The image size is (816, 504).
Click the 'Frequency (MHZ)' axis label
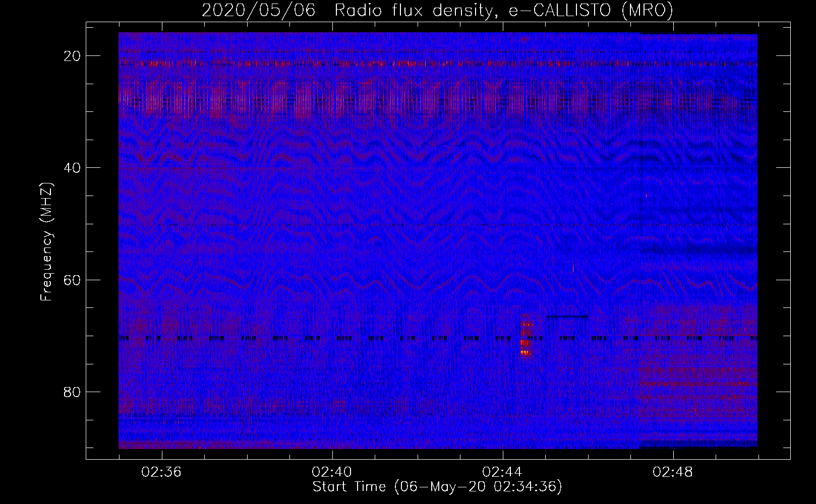46,241
